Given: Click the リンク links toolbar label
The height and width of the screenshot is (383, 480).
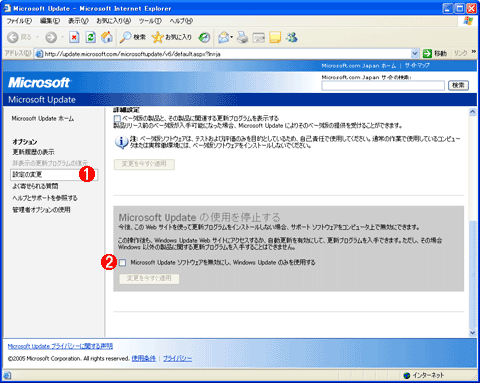Looking at the screenshot, I should pyautogui.click(x=461, y=53).
